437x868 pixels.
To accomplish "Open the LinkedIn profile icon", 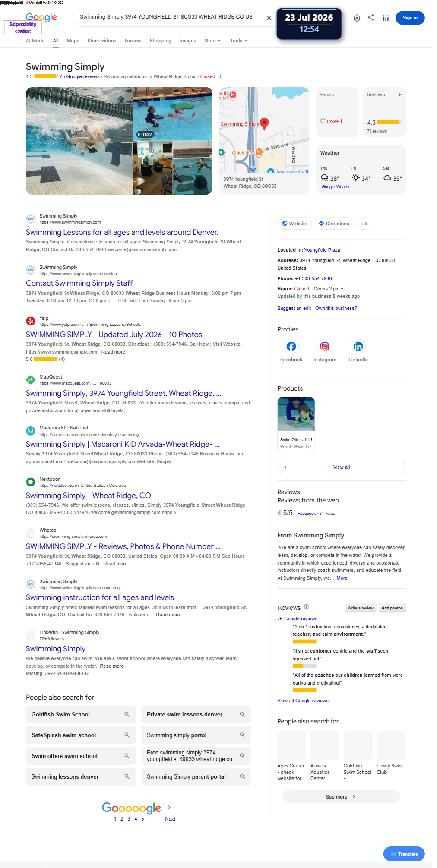I will click(x=358, y=346).
